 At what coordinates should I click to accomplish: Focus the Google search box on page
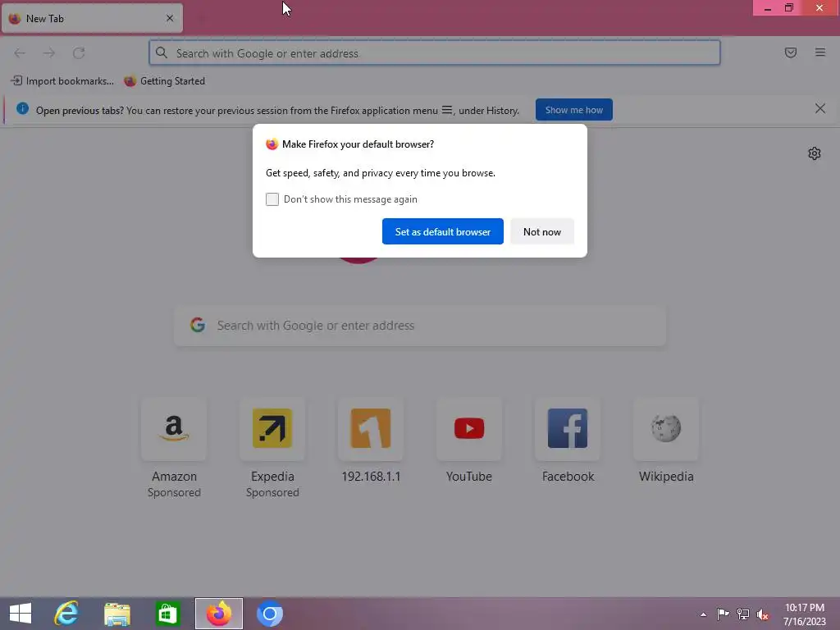point(420,326)
